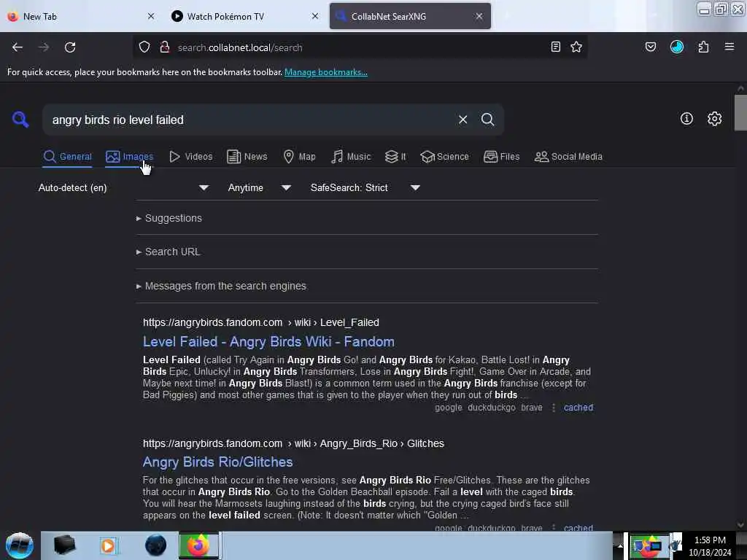Switch to the News category
Image resolution: width=747 pixels, height=560 pixels.
pos(247,157)
